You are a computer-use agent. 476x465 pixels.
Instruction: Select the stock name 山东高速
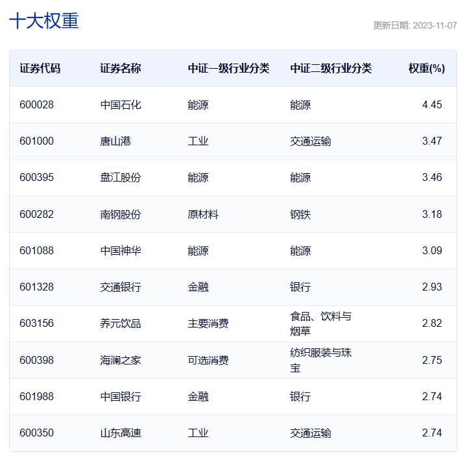121,433
